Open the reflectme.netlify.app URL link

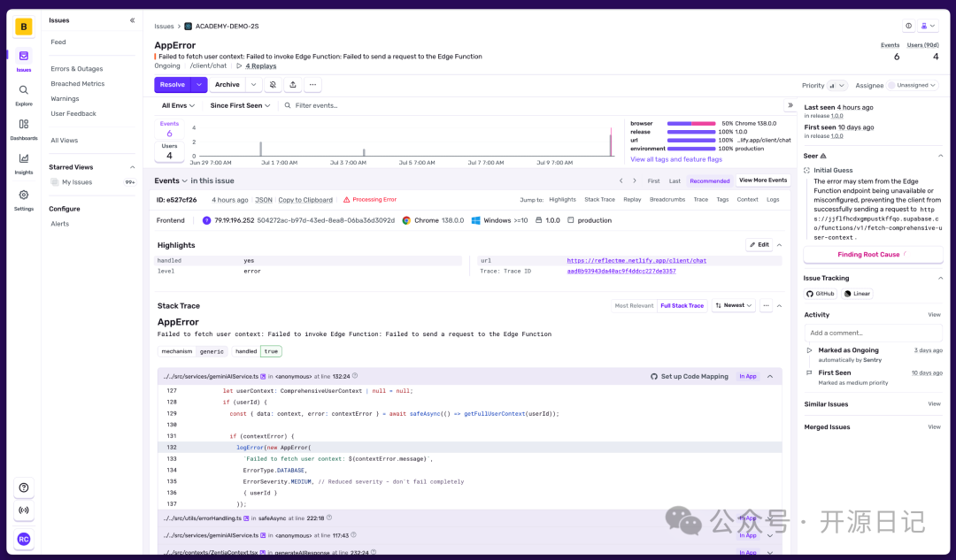pyautogui.click(x=636, y=261)
